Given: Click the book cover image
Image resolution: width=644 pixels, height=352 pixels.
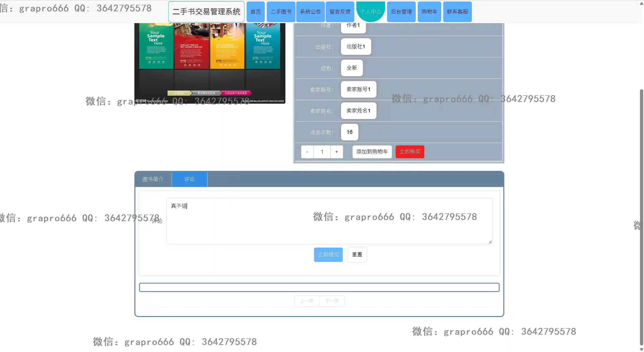Looking at the screenshot, I should (210, 63).
